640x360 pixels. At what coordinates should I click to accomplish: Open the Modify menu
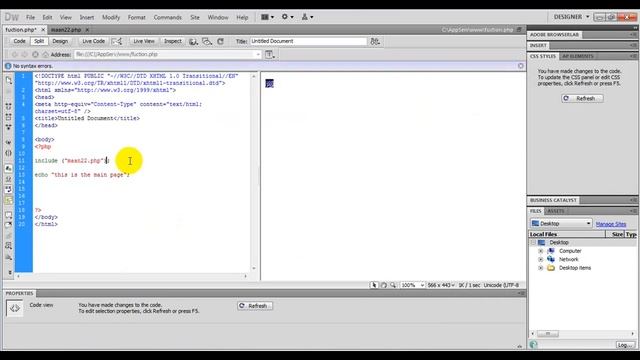click(x=111, y=18)
